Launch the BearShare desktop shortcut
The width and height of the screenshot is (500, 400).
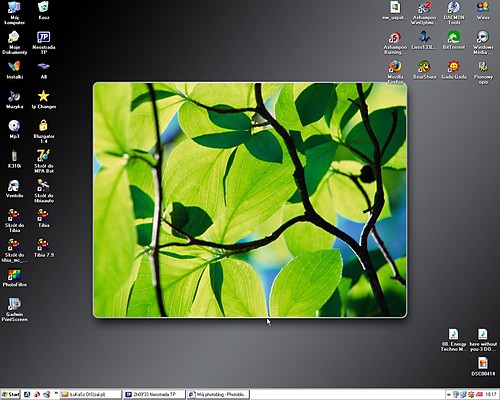(424, 70)
